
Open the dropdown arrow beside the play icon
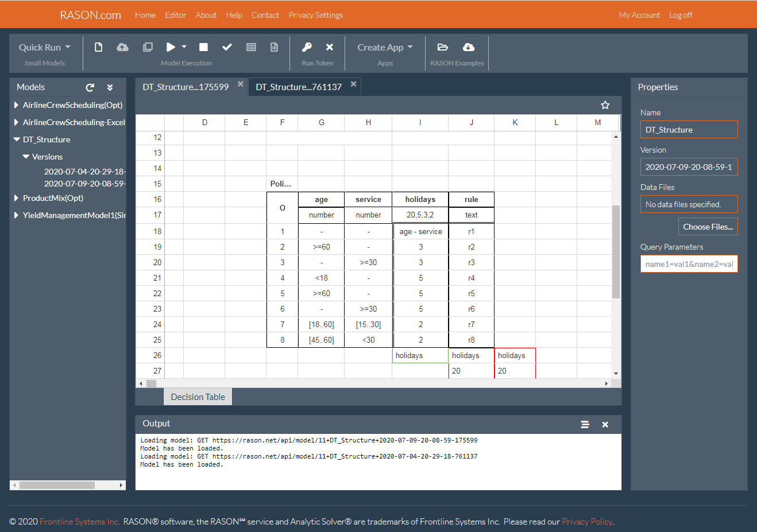click(184, 47)
